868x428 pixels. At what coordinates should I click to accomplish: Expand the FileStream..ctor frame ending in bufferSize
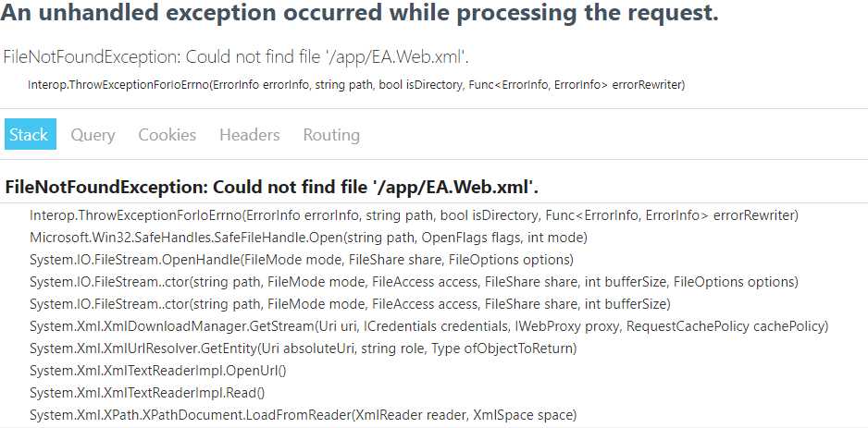350,304
